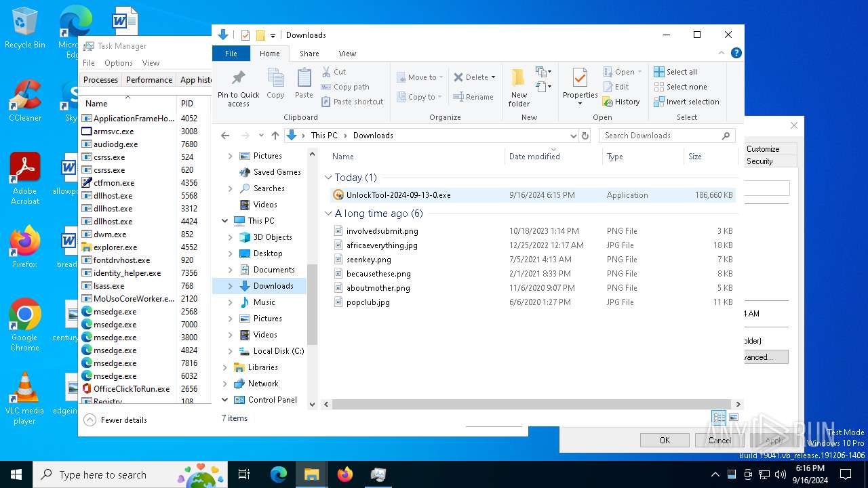
Task: Click the Copy ribbon icon
Action: pos(275,84)
